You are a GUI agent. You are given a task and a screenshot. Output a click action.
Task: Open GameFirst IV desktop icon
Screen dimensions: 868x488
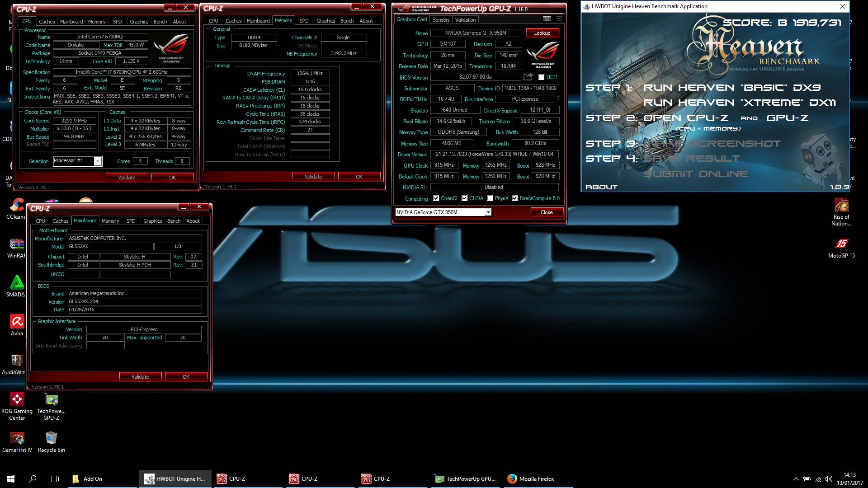[17, 442]
